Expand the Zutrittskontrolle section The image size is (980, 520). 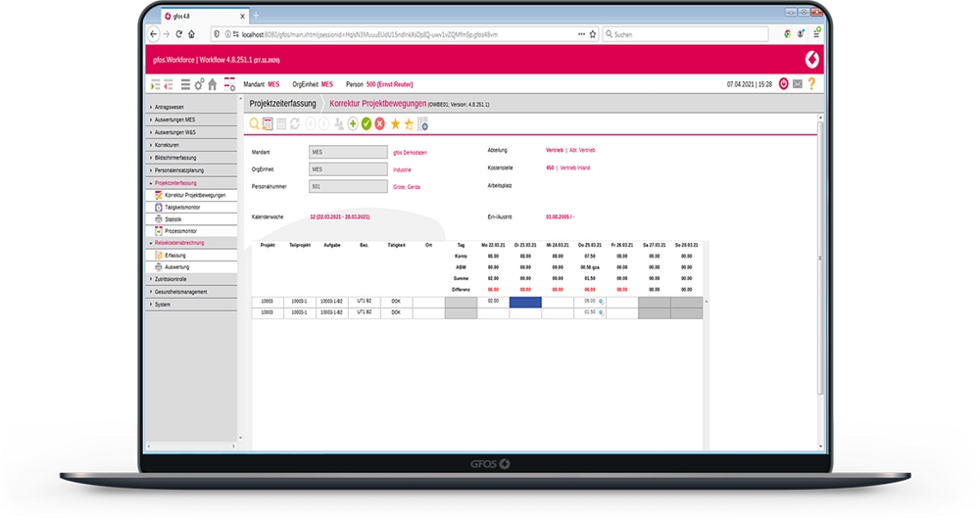click(x=191, y=279)
